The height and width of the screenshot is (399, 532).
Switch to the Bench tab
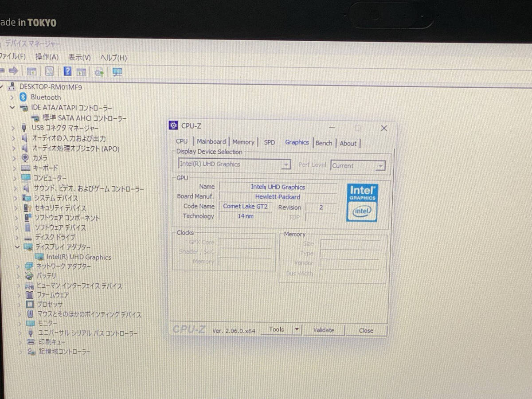point(324,143)
